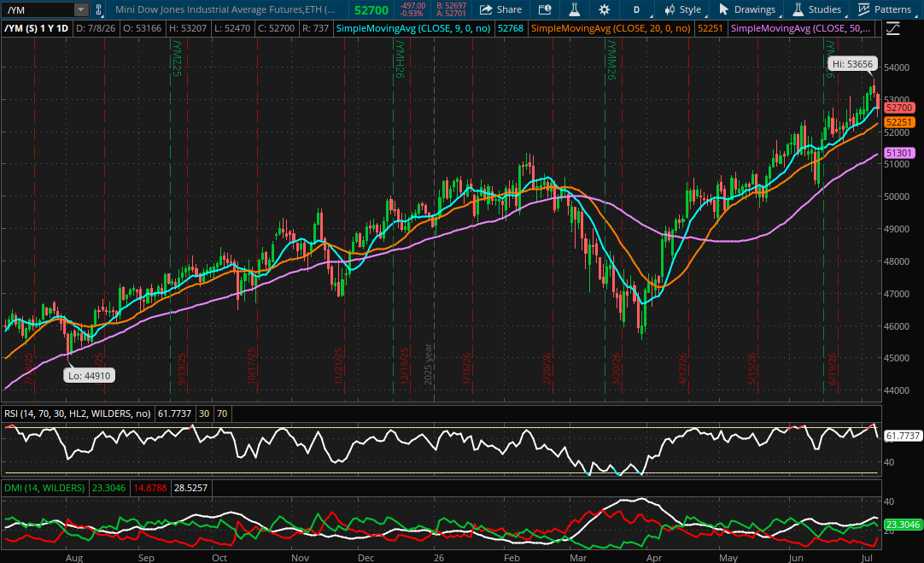This screenshot has height=563, width=924.
Task: Open the Share chart button
Action: (x=500, y=9)
